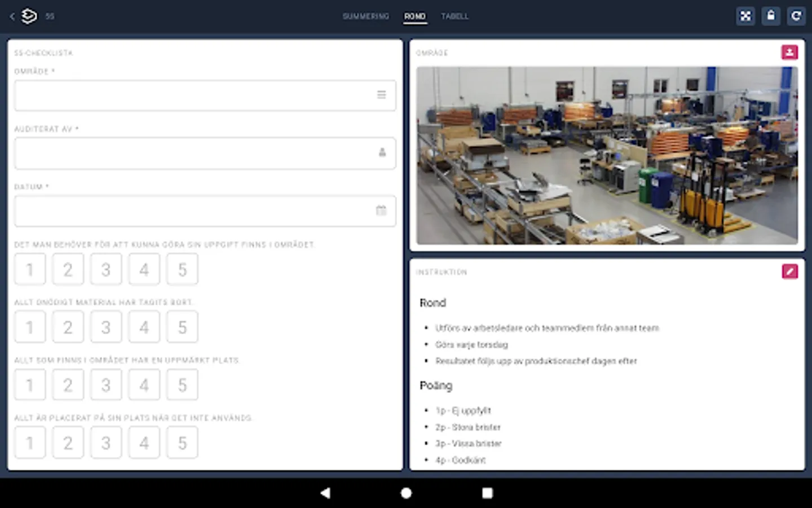The height and width of the screenshot is (508, 812).
Task: Choose 5 for 'uppmärkt plats' question
Action: (182, 385)
